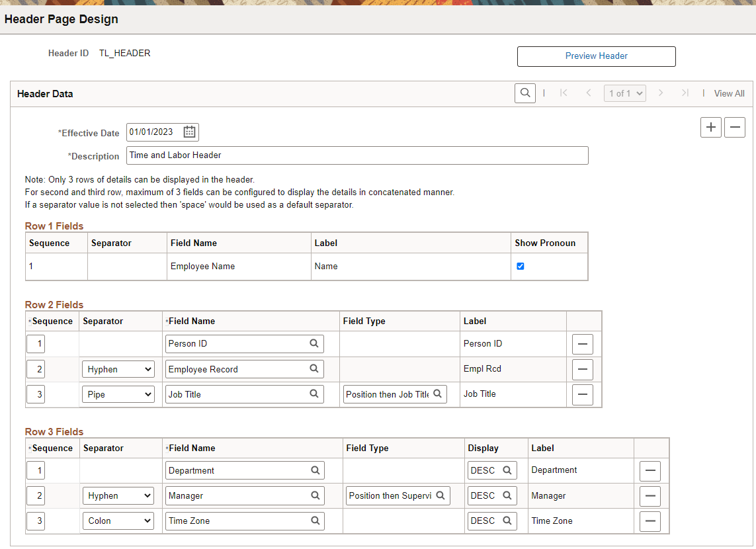Open the Effective Date calendar picker
This screenshot has height=549, width=756.
[189, 132]
